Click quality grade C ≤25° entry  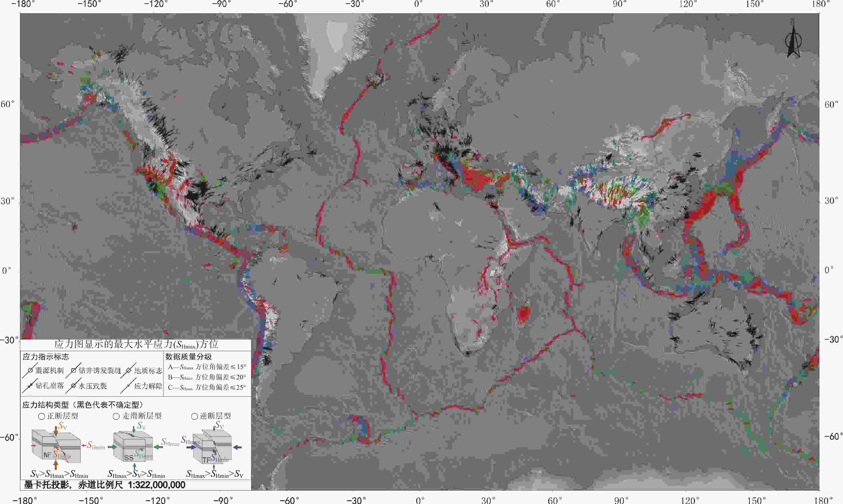[207, 388]
